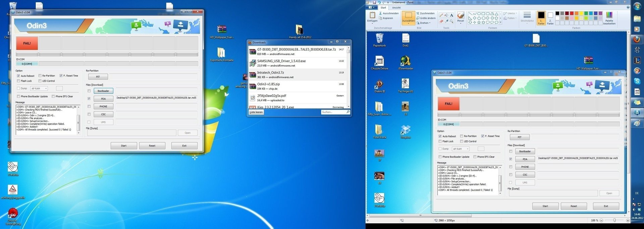Image resolution: width=644 pixels, height=229 pixels.
Task: Switch to the Start ribbon tab in Paint
Action: [x=383, y=7]
